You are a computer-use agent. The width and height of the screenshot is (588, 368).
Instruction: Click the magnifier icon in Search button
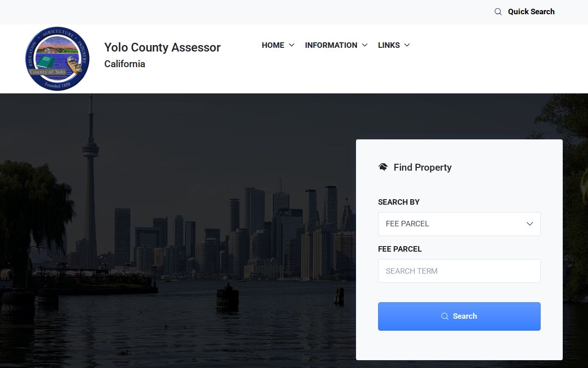(x=445, y=316)
